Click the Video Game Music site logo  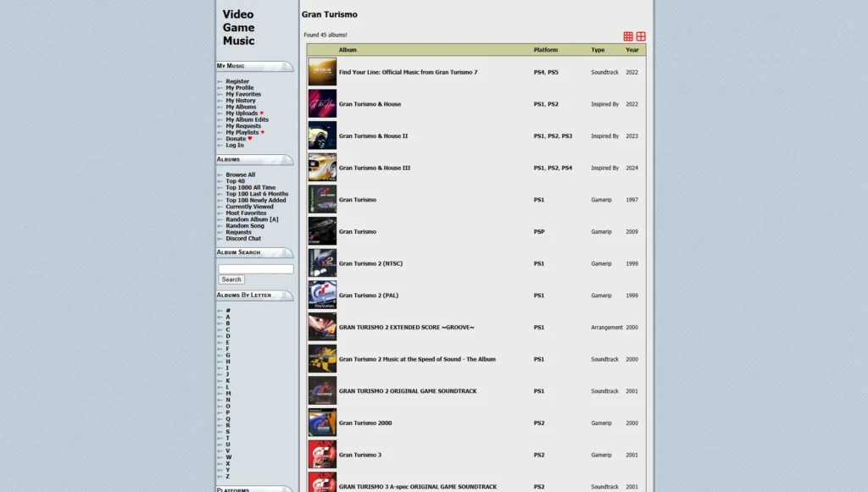point(238,28)
